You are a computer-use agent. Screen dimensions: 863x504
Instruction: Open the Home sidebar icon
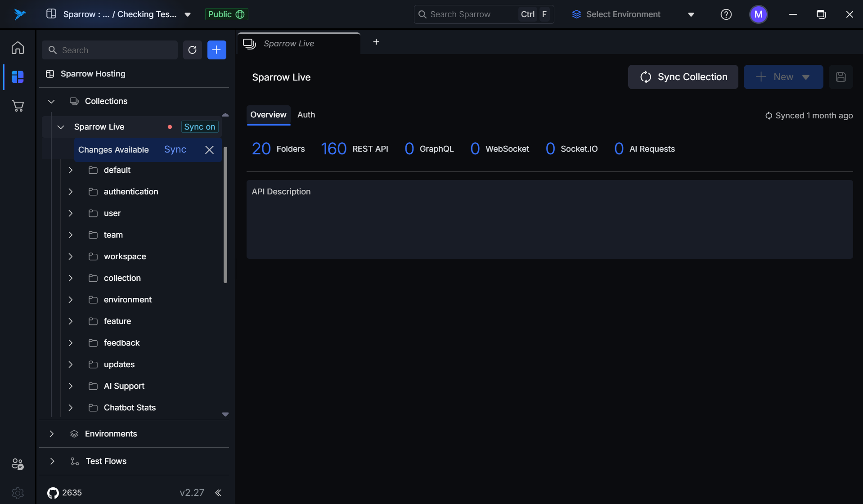[18, 48]
